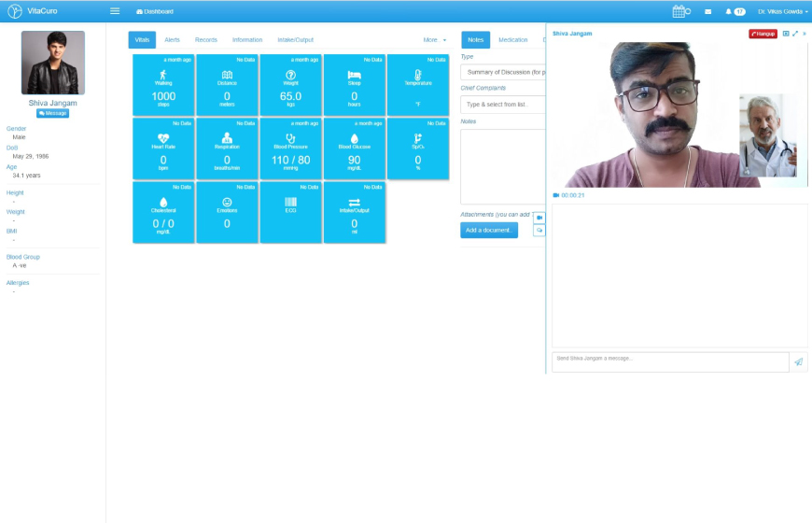Switch to the Information tab

247,40
